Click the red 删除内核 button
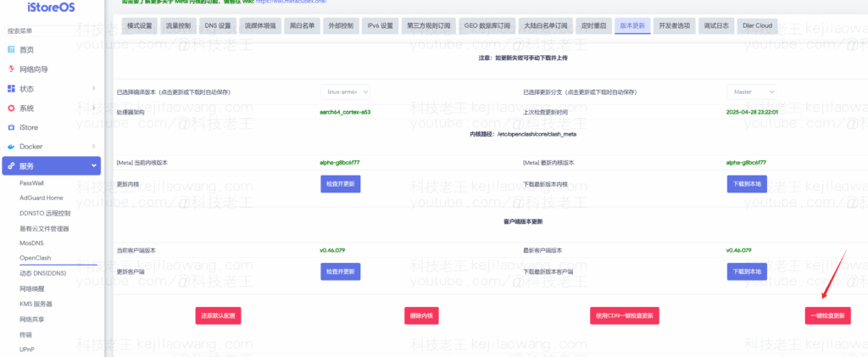Screen dimensions: 868x357 (x=421, y=316)
